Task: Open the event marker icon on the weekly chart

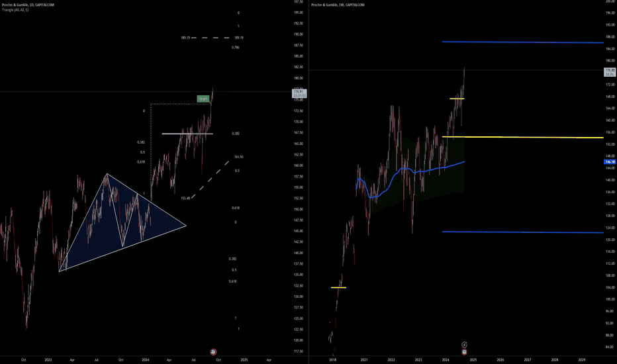Action: [464, 352]
